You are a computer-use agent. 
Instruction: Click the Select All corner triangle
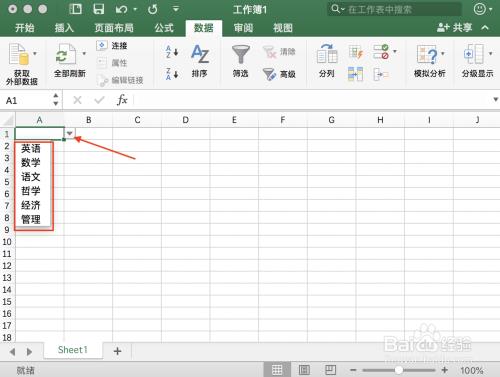8,120
